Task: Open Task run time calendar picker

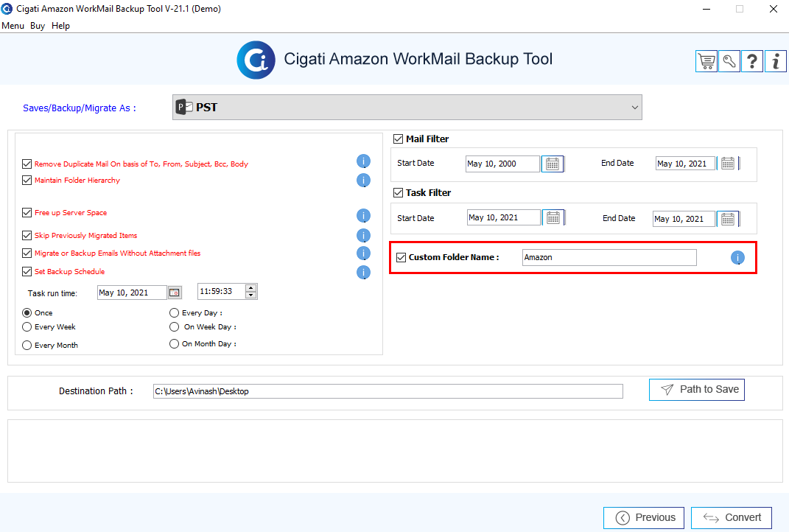Action: pos(175,293)
